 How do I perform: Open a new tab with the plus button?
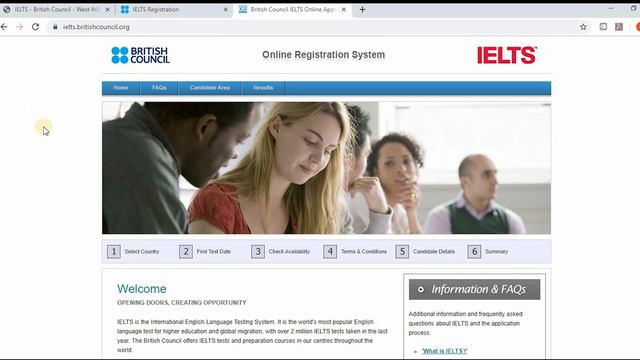(362, 9)
